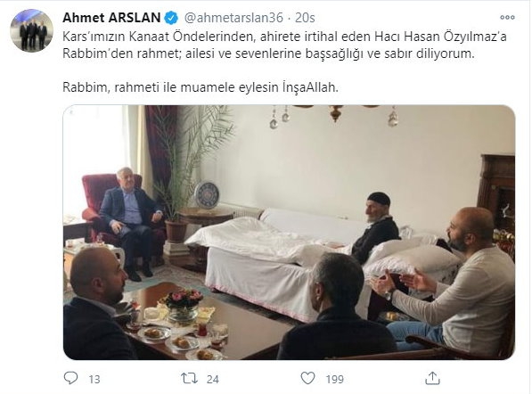Click the reply speech bubble icon

[x=70, y=378]
